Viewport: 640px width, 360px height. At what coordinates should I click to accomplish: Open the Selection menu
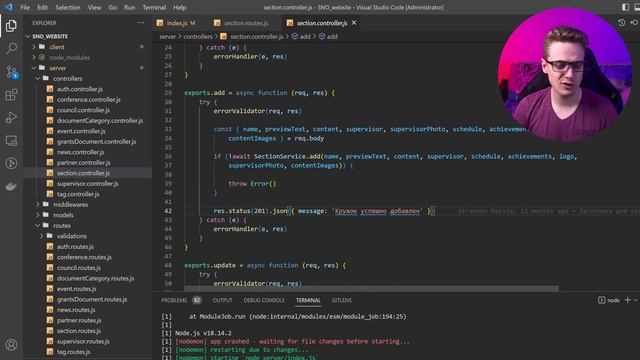point(68,7)
